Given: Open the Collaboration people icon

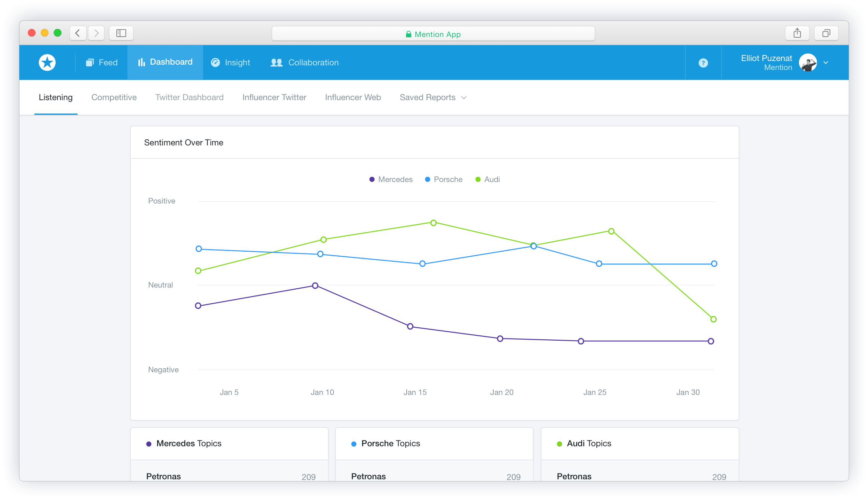Looking at the screenshot, I should pyautogui.click(x=276, y=62).
